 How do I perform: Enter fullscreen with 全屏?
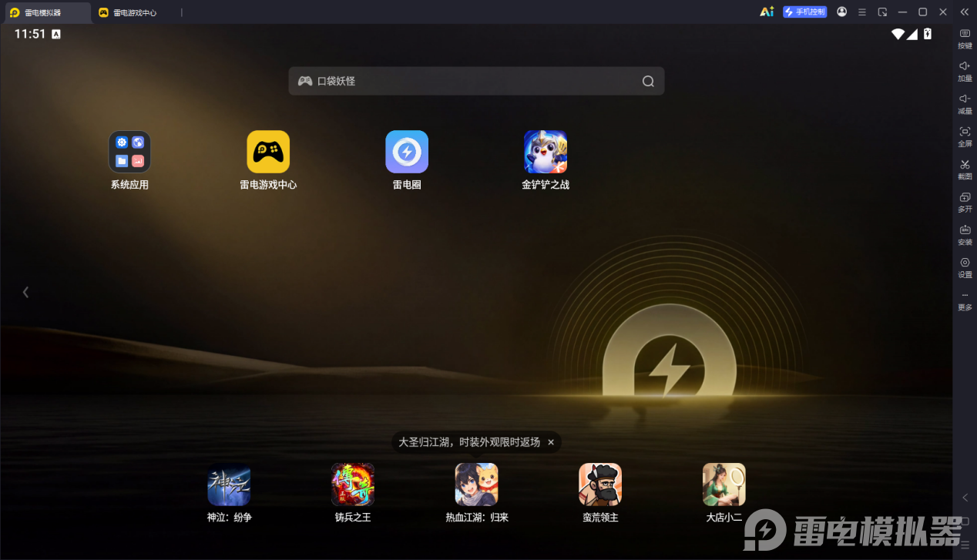pyautogui.click(x=965, y=137)
